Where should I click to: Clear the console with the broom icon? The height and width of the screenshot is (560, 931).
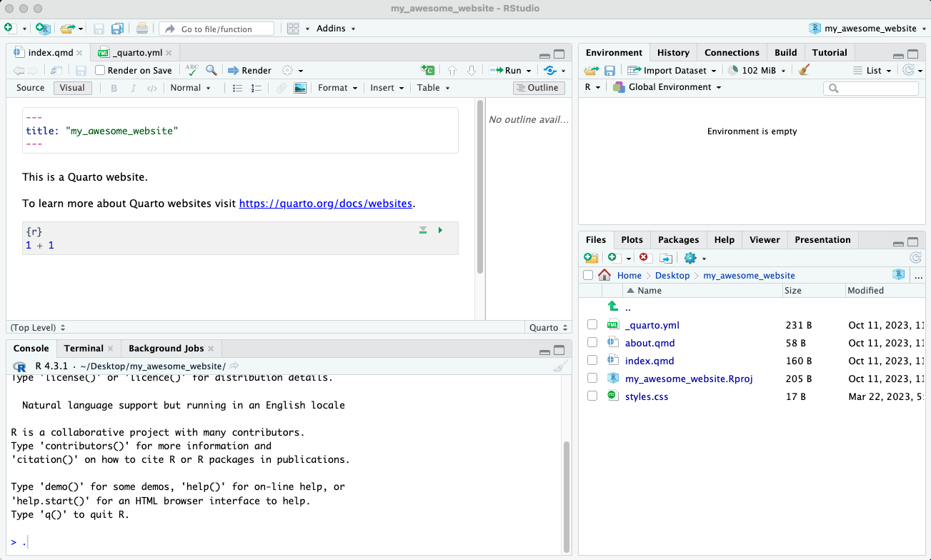click(561, 366)
